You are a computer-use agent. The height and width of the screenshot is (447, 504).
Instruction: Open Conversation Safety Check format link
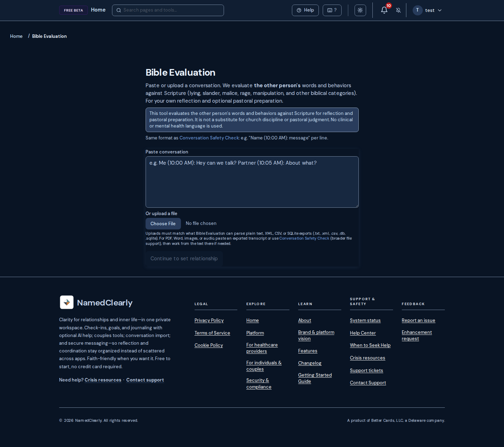point(209,138)
